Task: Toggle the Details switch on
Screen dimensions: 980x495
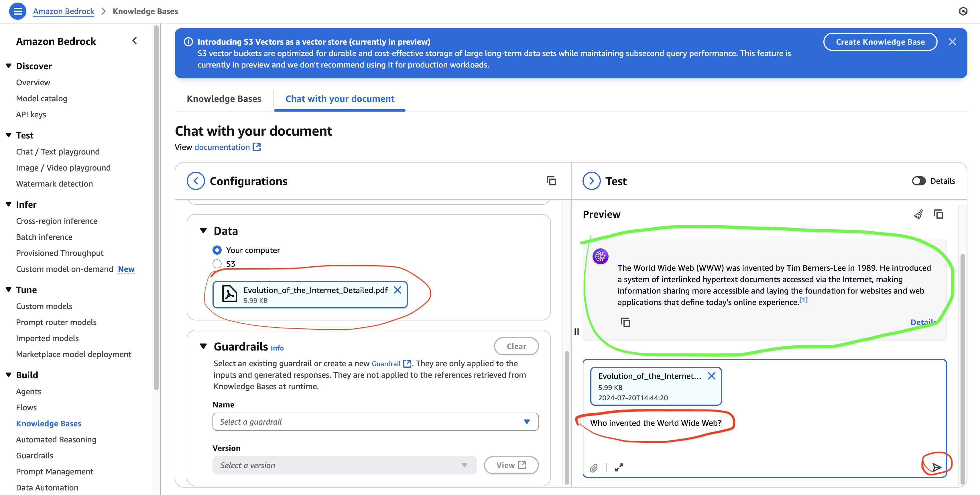Action: 918,181
